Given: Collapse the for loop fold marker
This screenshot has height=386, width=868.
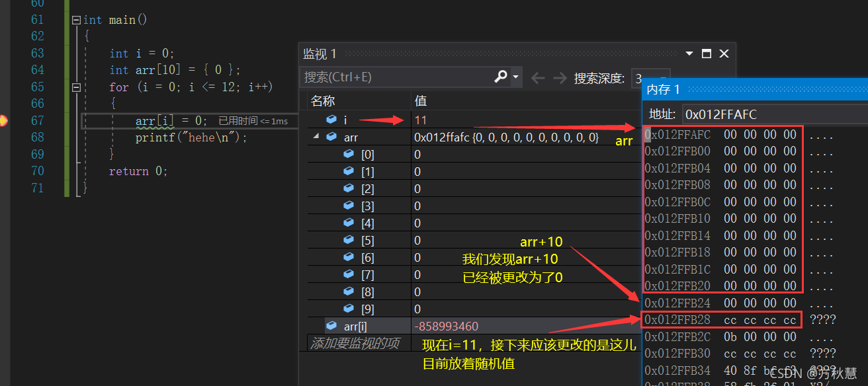Looking at the screenshot, I should tap(76, 87).
